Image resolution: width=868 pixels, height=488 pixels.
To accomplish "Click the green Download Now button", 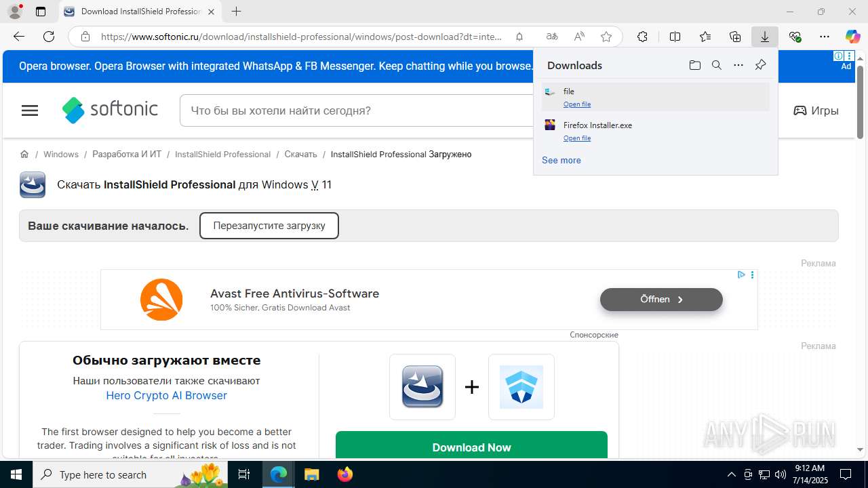I will [x=471, y=445].
